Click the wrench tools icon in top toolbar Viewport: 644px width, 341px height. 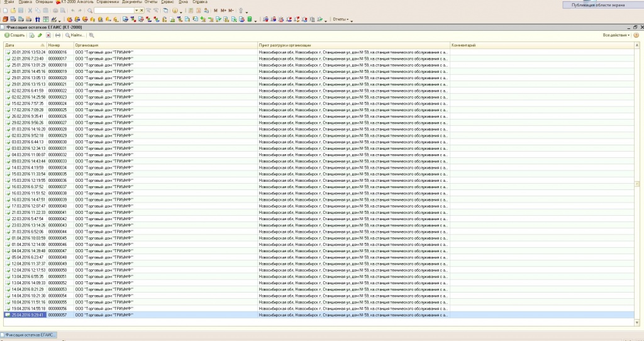click(241, 11)
